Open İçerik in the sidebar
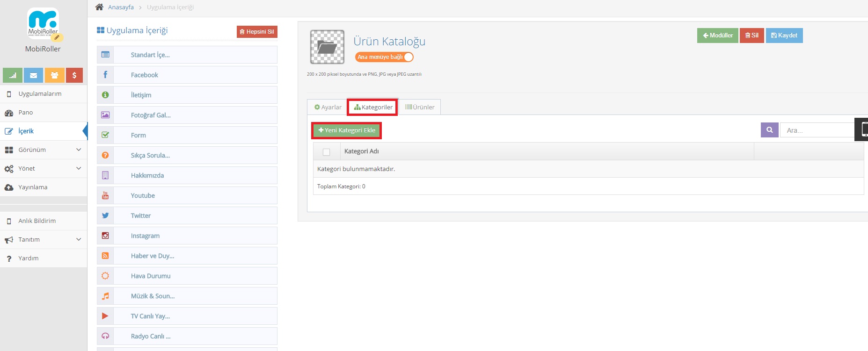Image resolution: width=868 pixels, height=351 pixels. click(44, 131)
